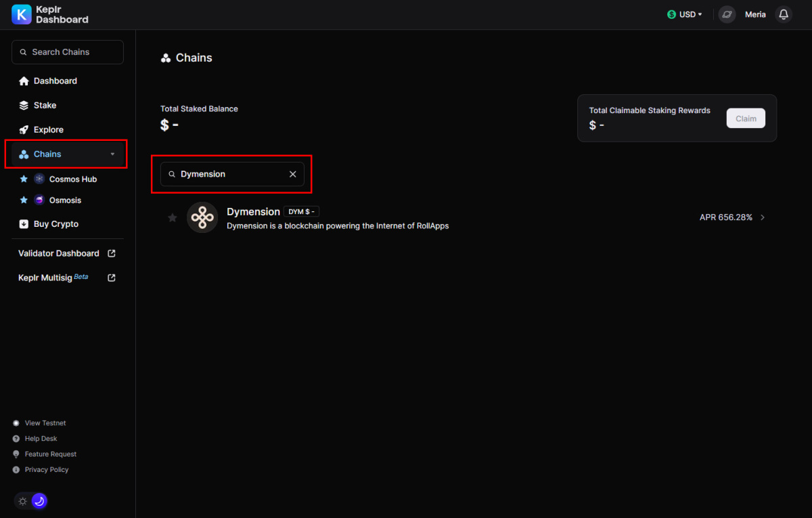
Task: Expand Dymension row chevron arrow
Action: coord(763,217)
